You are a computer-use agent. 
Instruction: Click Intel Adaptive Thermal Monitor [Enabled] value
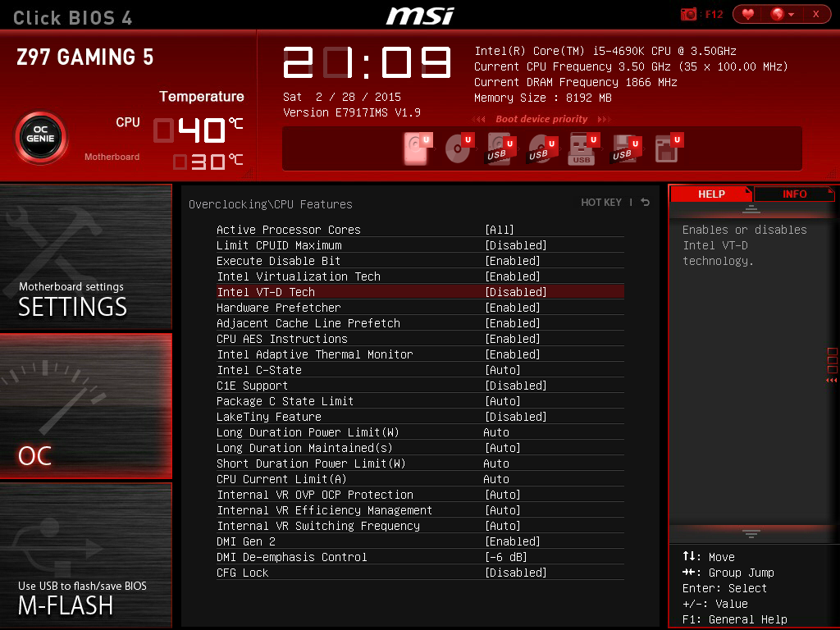[512, 354]
